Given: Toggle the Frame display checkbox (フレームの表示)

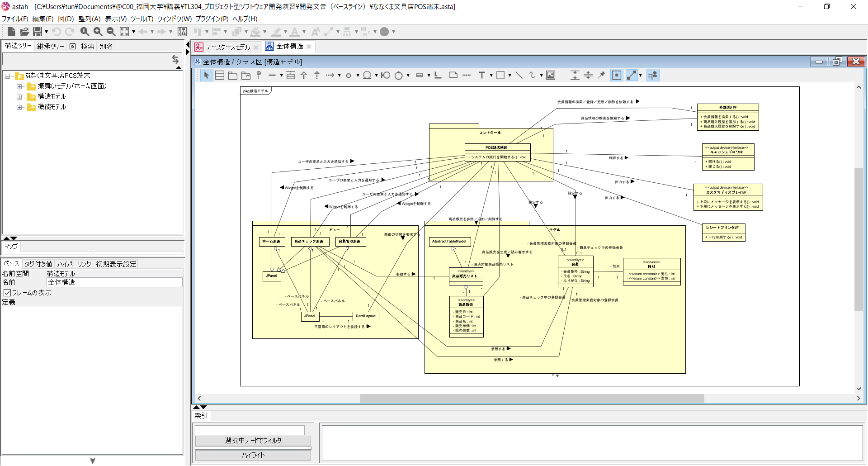Looking at the screenshot, I should [x=7, y=293].
